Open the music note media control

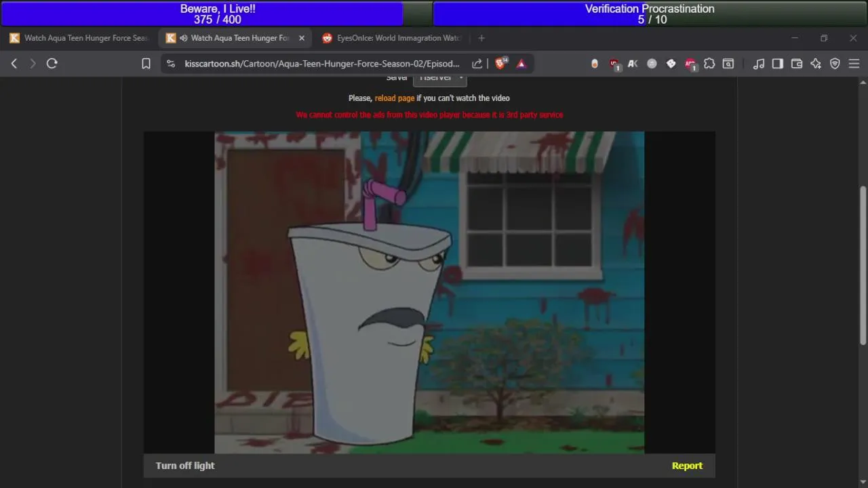point(759,64)
